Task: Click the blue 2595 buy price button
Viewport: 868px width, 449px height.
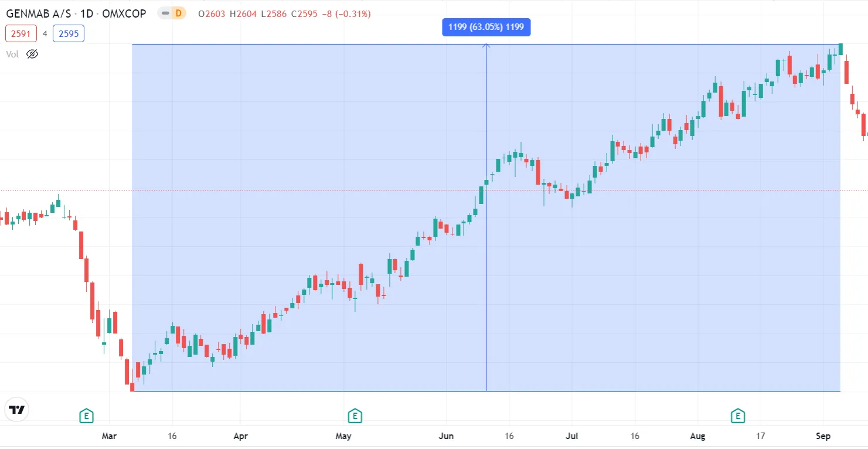Action: (69, 33)
